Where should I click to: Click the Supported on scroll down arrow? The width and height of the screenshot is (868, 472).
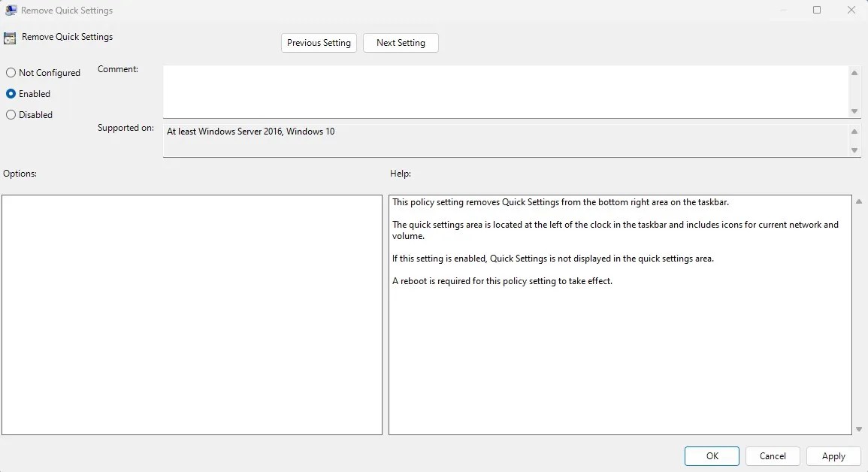click(x=854, y=150)
